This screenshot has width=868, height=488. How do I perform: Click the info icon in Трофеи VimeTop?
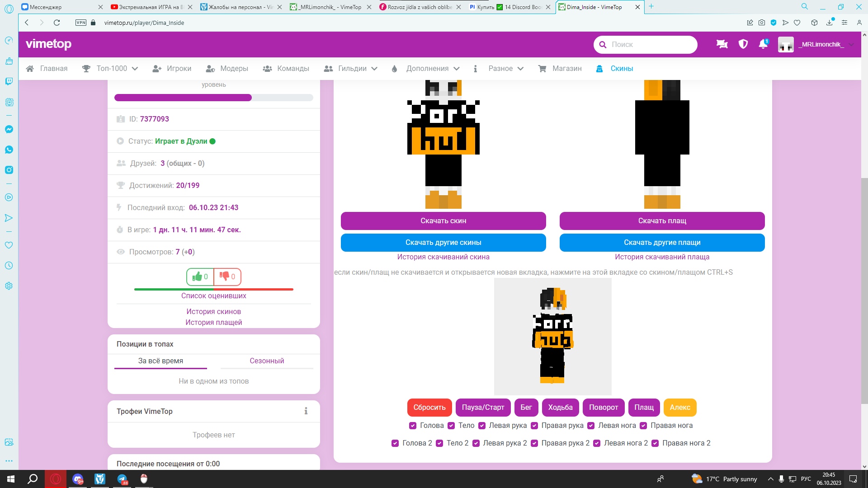pos(306,411)
